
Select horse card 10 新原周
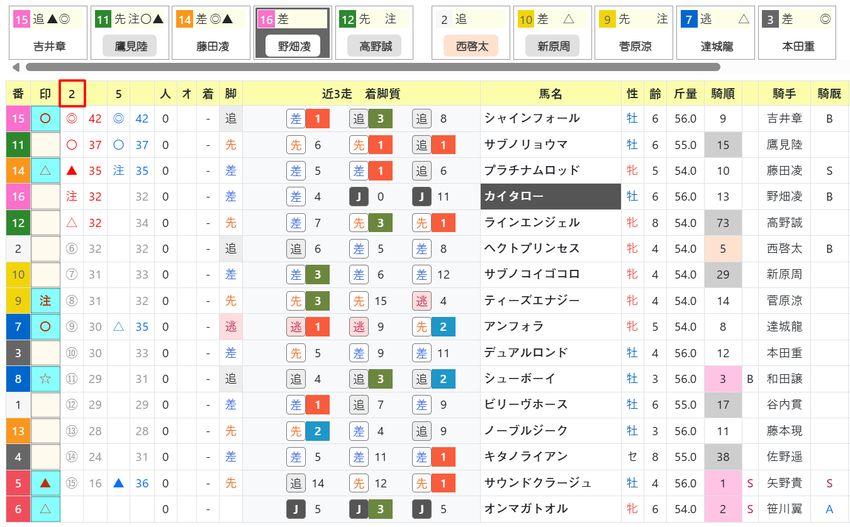click(552, 33)
